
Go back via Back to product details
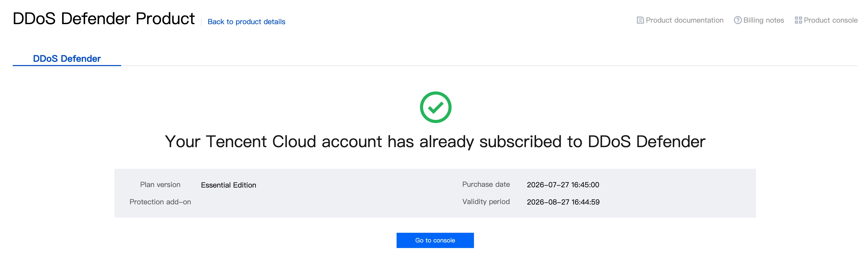[246, 22]
